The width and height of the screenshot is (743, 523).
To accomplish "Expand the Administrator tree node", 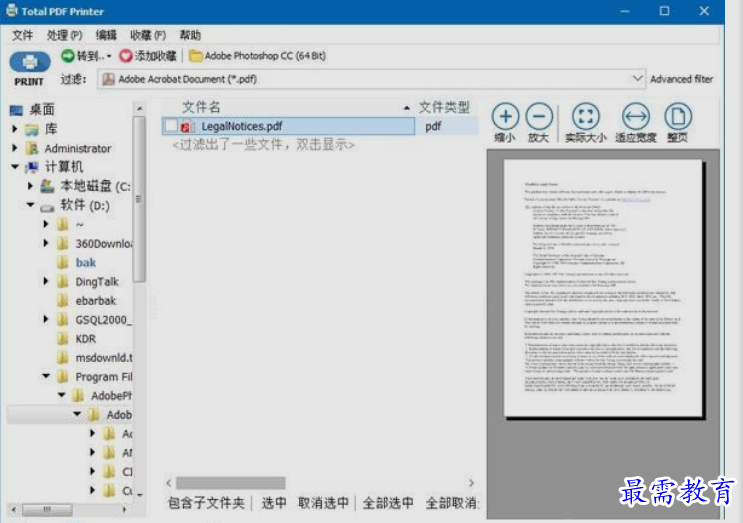I will click(14, 148).
